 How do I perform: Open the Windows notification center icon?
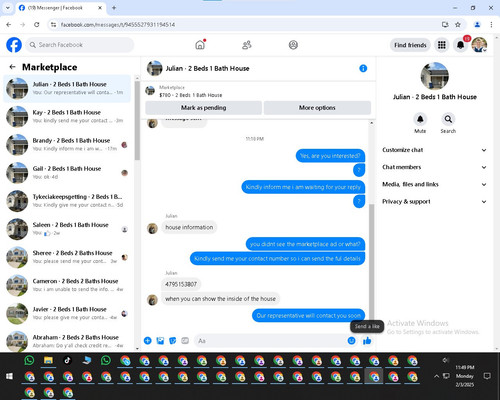coord(487,376)
